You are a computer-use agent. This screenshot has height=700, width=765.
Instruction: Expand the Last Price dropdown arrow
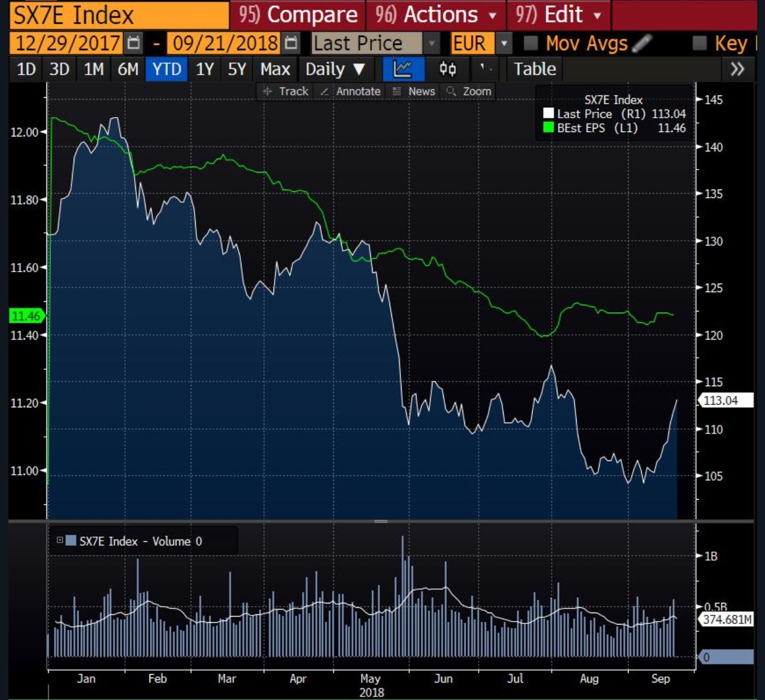point(431,43)
